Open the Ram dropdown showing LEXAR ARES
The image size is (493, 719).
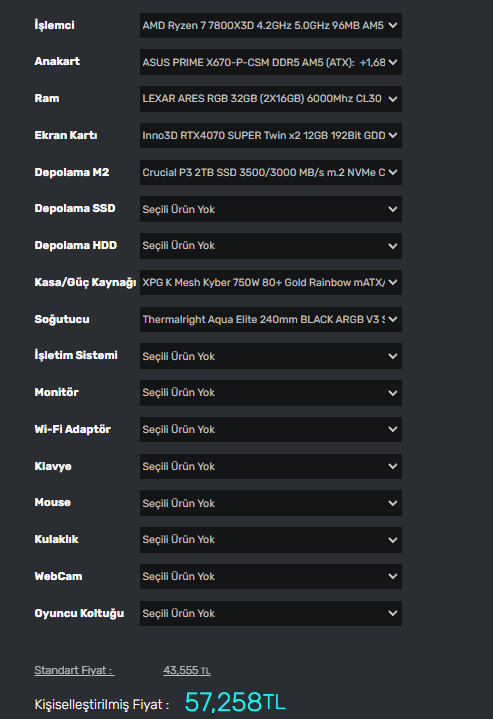(271, 99)
